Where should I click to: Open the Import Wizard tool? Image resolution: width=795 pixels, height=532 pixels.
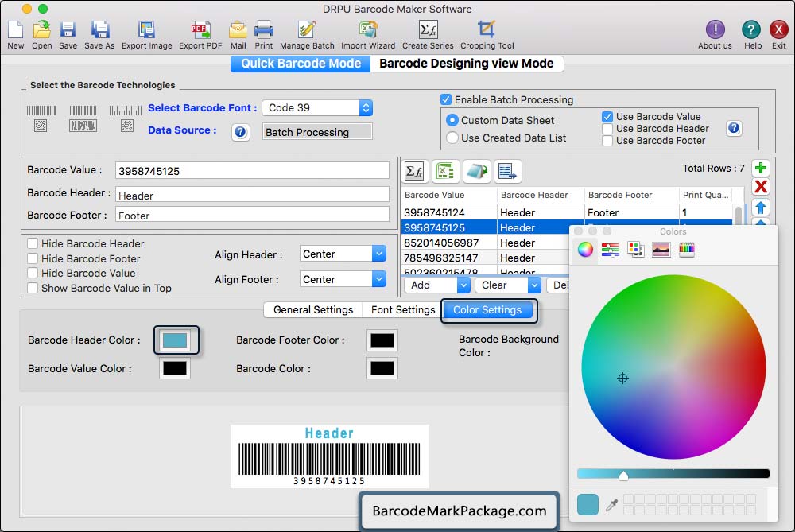click(x=368, y=31)
